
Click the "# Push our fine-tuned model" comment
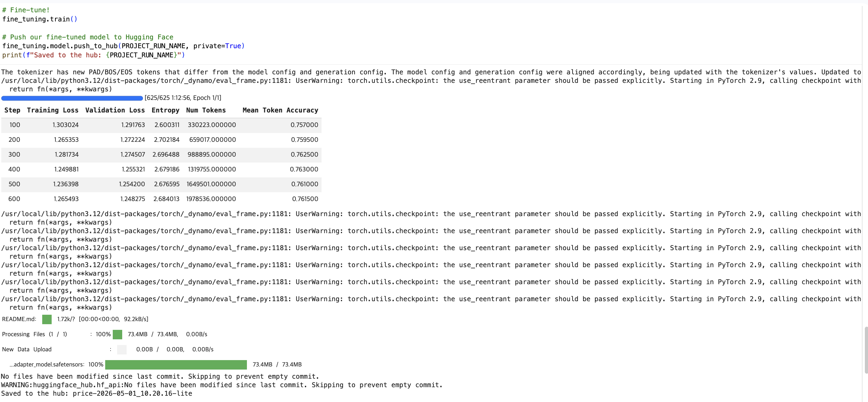pyautogui.click(x=88, y=37)
